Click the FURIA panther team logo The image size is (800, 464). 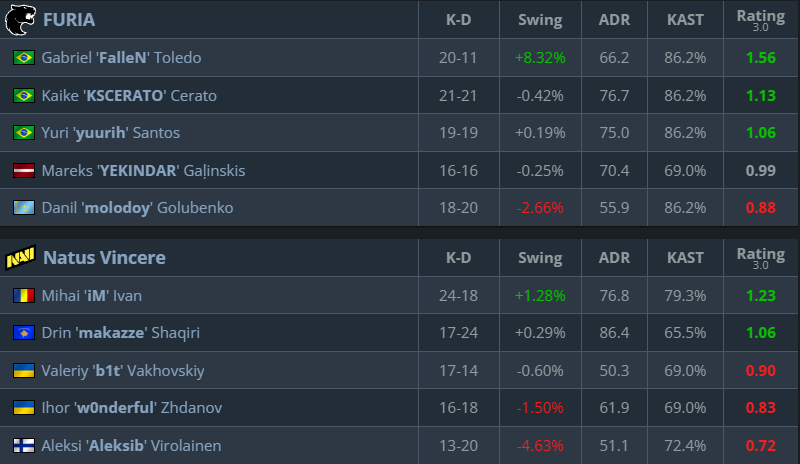20,19
